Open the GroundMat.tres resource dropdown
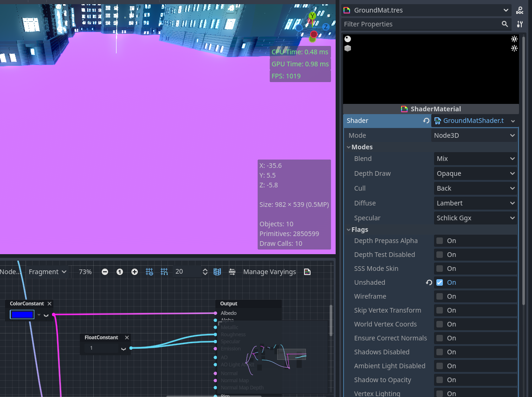Viewport: 532px width, 397px height. click(x=426, y=10)
